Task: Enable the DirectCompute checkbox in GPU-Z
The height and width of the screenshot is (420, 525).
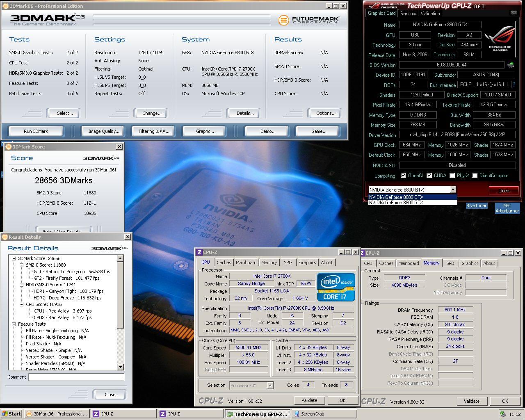Action: 475,176
